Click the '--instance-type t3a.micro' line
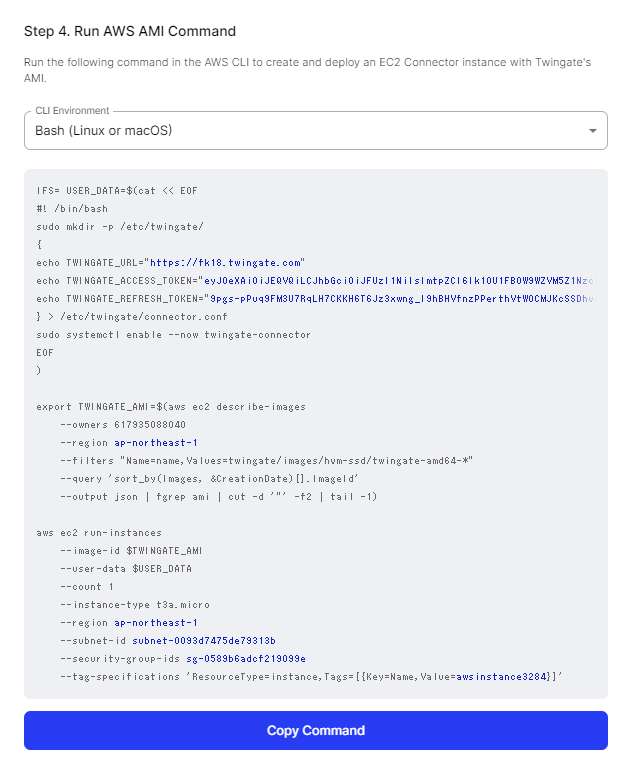Screen dimensions: 628x770 click(x=135, y=605)
